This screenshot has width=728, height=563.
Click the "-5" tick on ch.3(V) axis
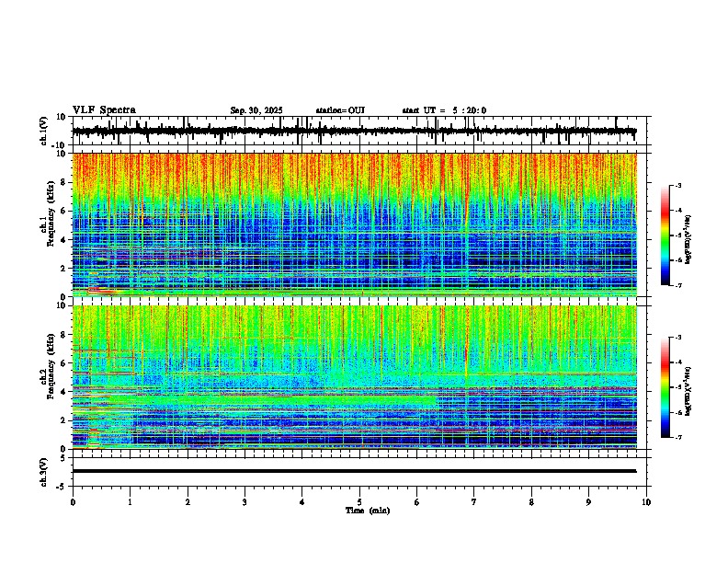click(63, 487)
